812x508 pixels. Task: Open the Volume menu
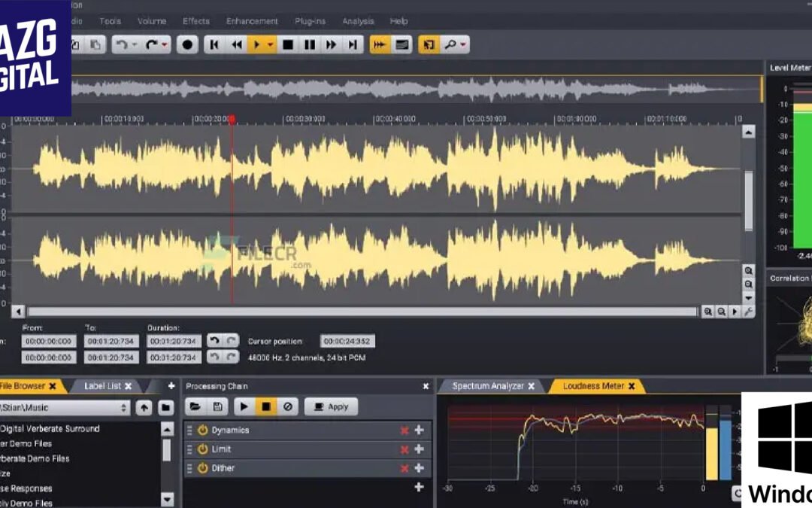pos(152,21)
